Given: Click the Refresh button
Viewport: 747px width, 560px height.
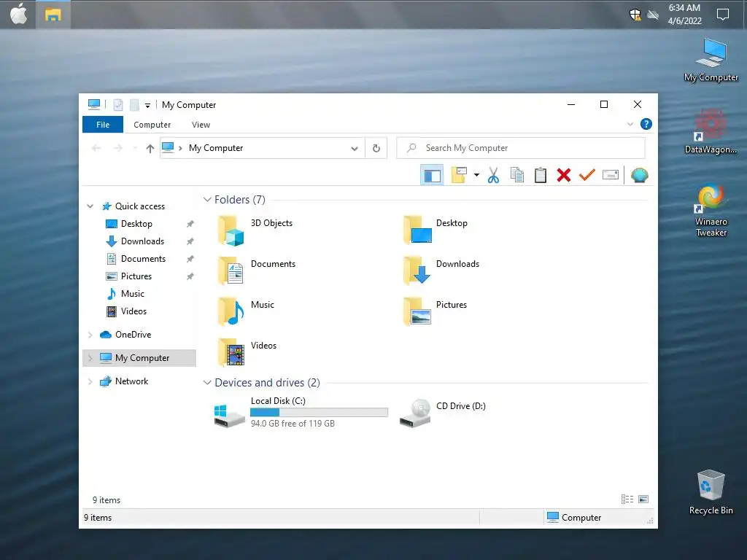Looking at the screenshot, I should point(376,148).
